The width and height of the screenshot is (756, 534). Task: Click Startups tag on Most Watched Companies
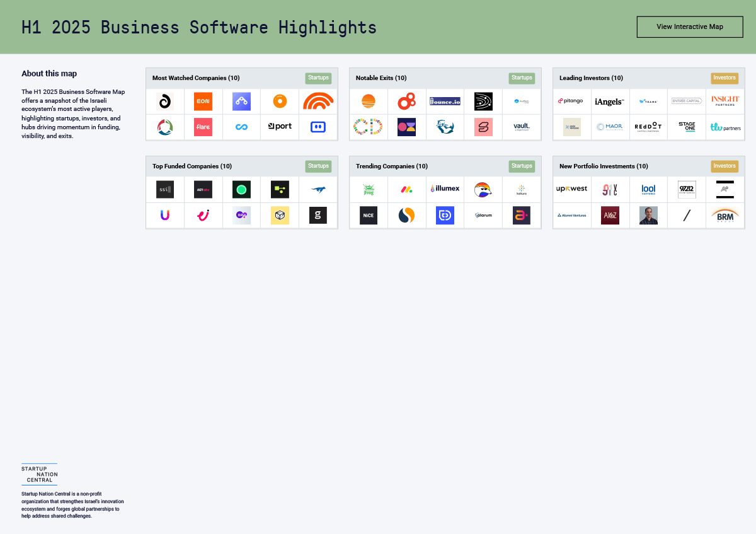point(318,78)
